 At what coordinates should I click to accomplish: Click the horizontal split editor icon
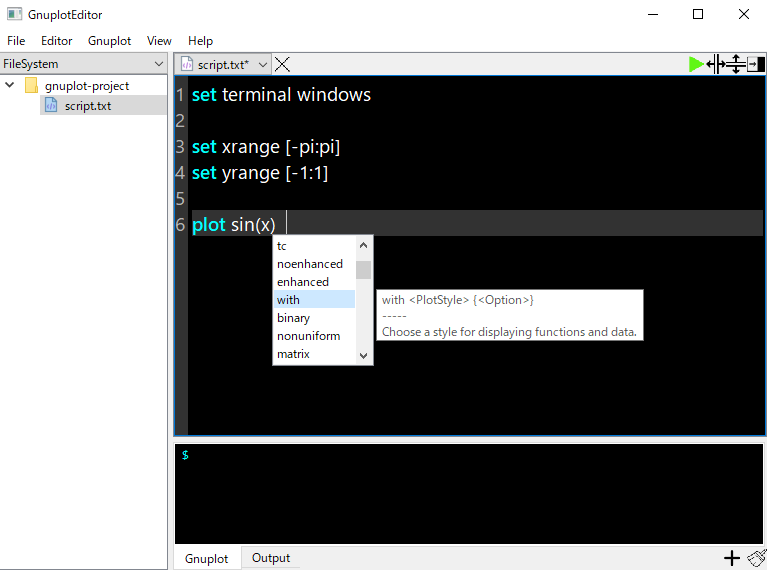716,64
